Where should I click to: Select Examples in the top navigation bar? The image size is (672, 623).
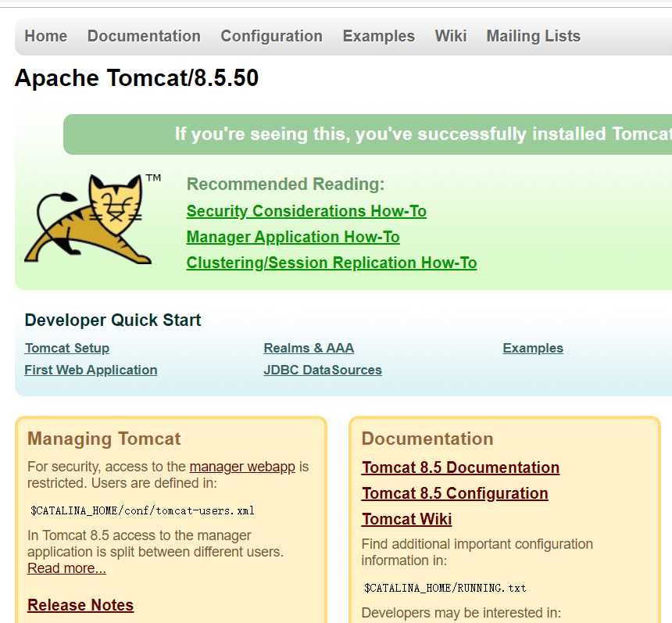coord(378,36)
